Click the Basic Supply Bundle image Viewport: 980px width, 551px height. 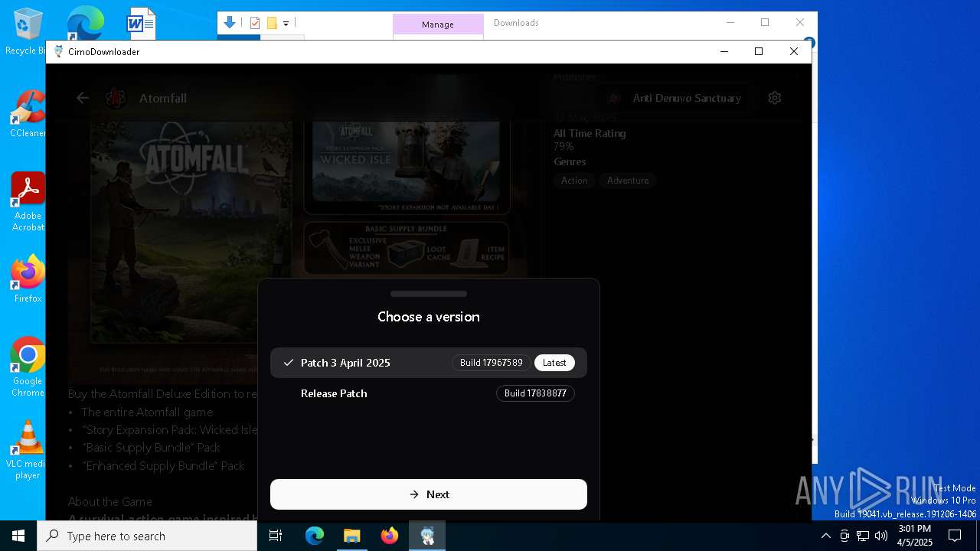pyautogui.click(x=406, y=248)
